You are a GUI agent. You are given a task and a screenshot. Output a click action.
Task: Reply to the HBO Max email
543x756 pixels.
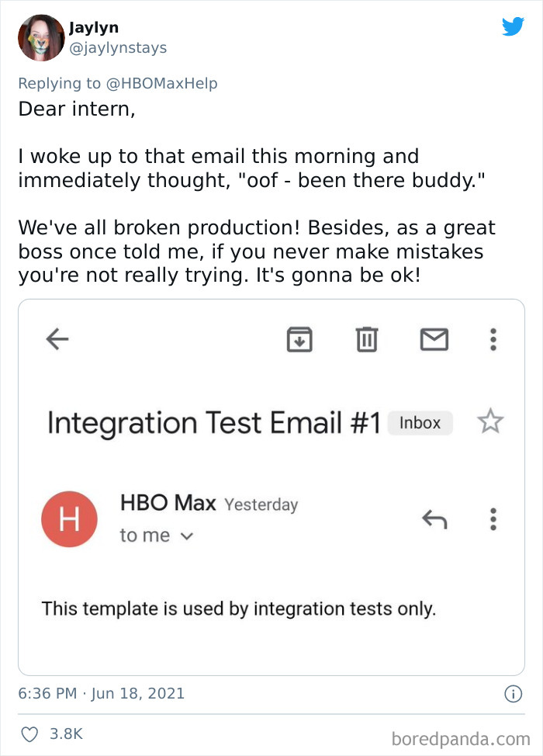pyautogui.click(x=435, y=519)
